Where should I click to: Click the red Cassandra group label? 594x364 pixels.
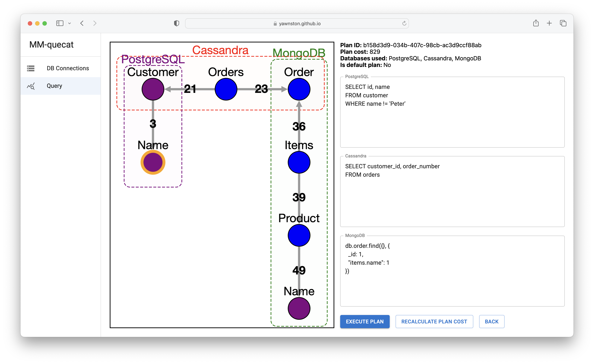(x=220, y=50)
